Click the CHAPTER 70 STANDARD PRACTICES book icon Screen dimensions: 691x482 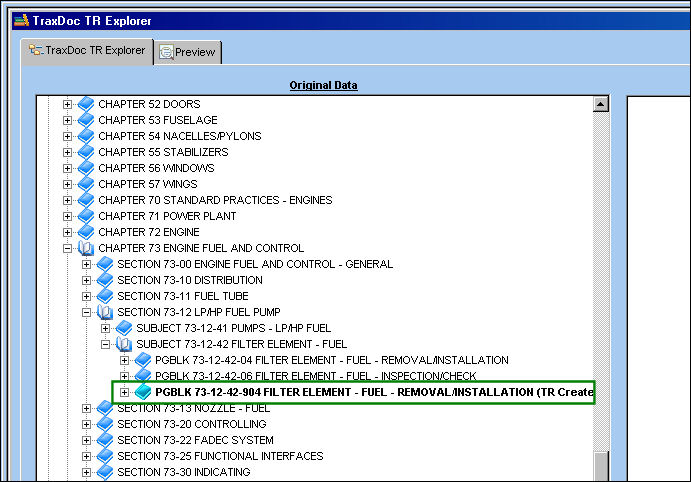(86, 200)
